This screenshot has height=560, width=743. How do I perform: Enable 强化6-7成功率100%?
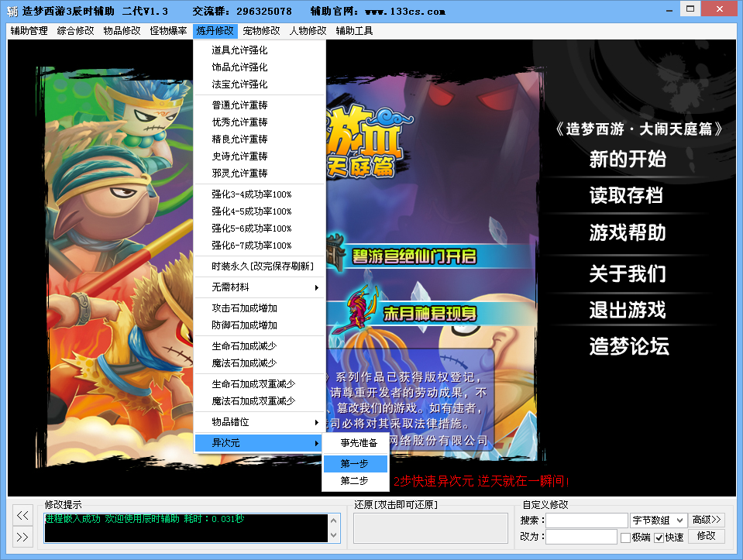[260, 246]
